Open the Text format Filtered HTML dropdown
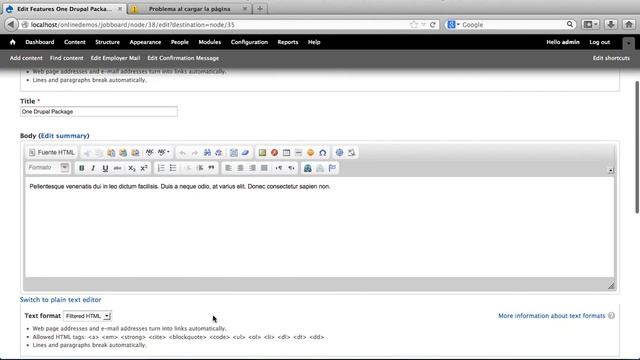This screenshot has width=640, height=360. (x=87, y=316)
